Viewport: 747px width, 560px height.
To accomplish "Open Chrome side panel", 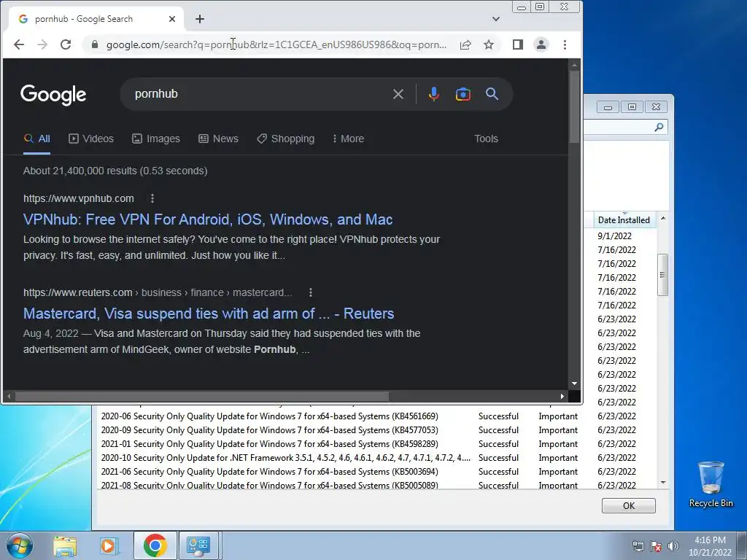I will click(x=518, y=44).
